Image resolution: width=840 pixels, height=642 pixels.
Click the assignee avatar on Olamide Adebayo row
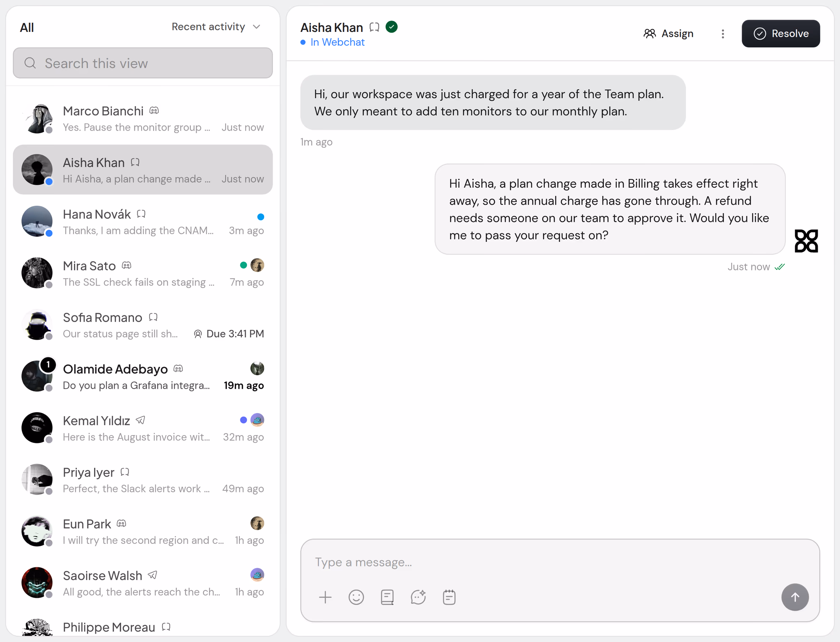pos(257,368)
